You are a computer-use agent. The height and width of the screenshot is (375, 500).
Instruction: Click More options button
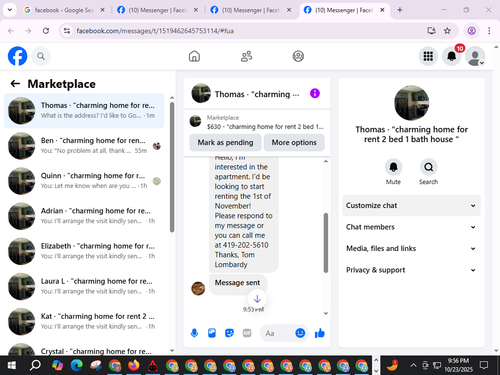(x=294, y=143)
